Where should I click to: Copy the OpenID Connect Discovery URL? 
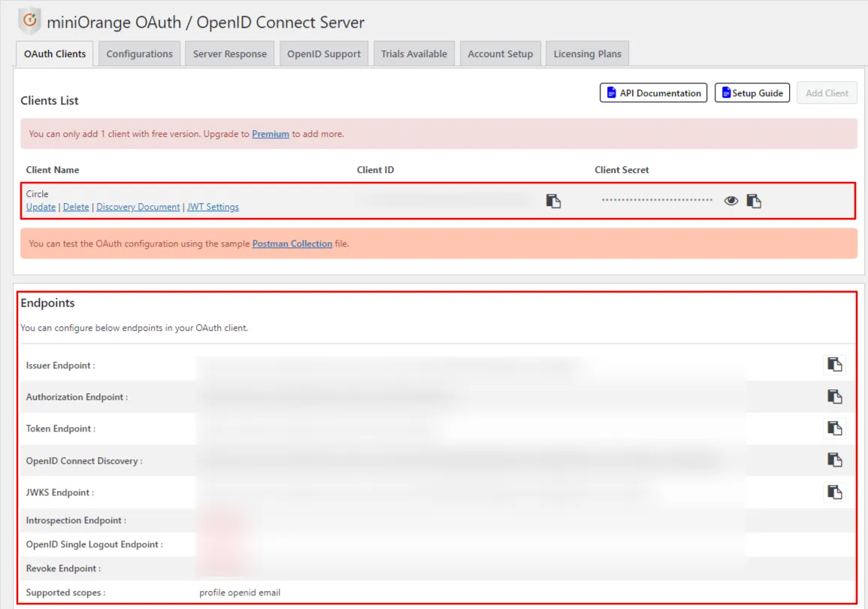(834, 460)
